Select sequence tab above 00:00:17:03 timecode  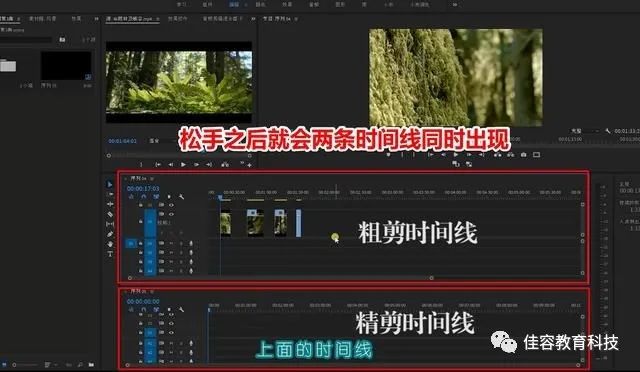click(138, 178)
